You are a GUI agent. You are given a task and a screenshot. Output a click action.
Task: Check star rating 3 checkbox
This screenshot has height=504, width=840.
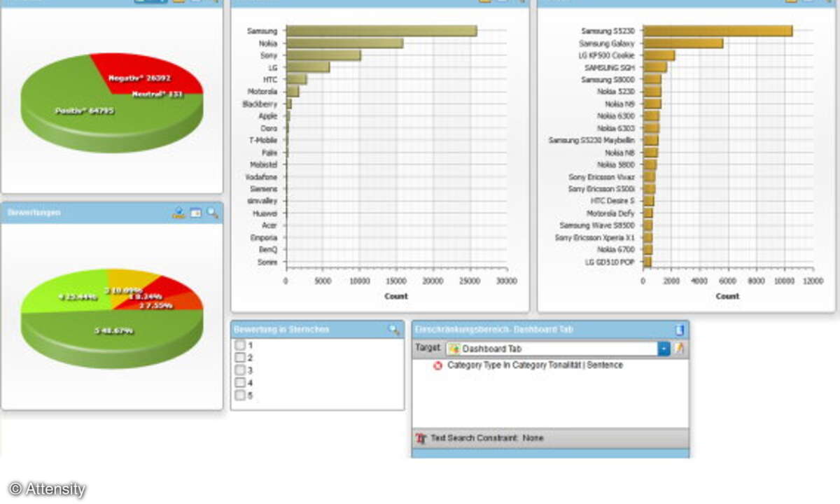(x=240, y=370)
